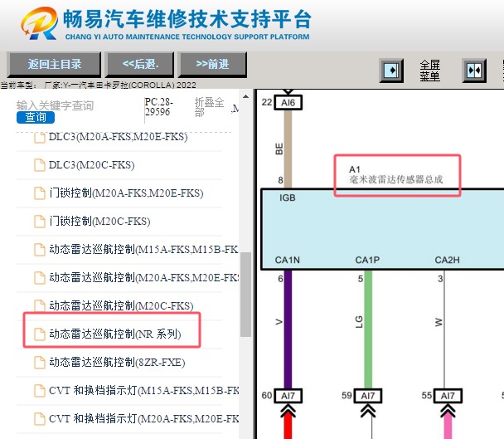The width and height of the screenshot is (504, 439).
Task: Open 动态雷达巡航控制(M15A-FKS,M15B-FK entry
Action: 143,250
